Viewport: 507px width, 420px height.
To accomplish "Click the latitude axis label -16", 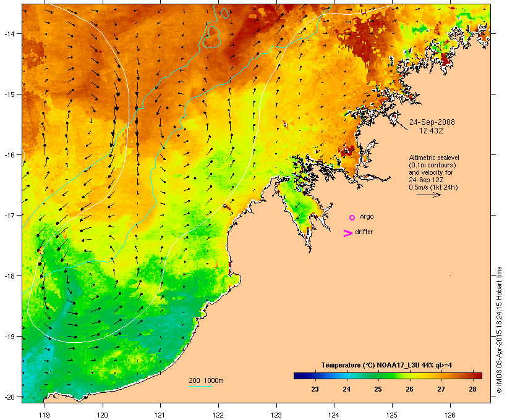I will pyautogui.click(x=9, y=155).
